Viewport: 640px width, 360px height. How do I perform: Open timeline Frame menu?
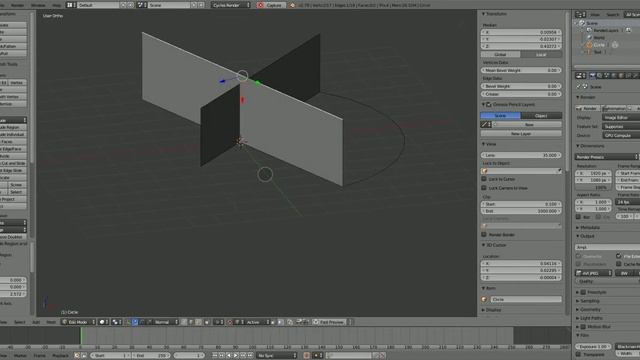[39, 356]
